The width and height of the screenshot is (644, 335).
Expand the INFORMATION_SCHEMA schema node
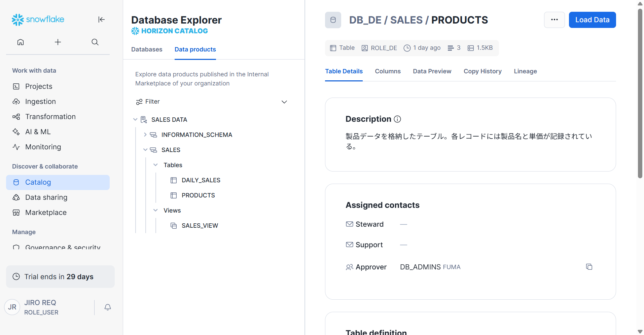point(145,135)
